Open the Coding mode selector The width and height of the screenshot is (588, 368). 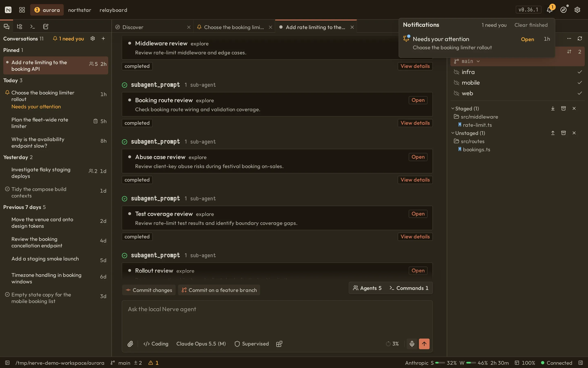tap(156, 344)
